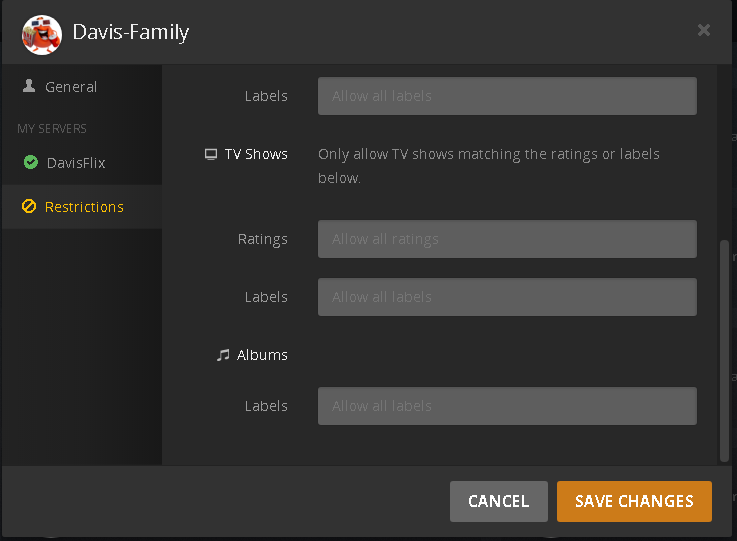737x541 pixels.
Task: Click the TV Shows monitor icon
Action: (x=210, y=154)
